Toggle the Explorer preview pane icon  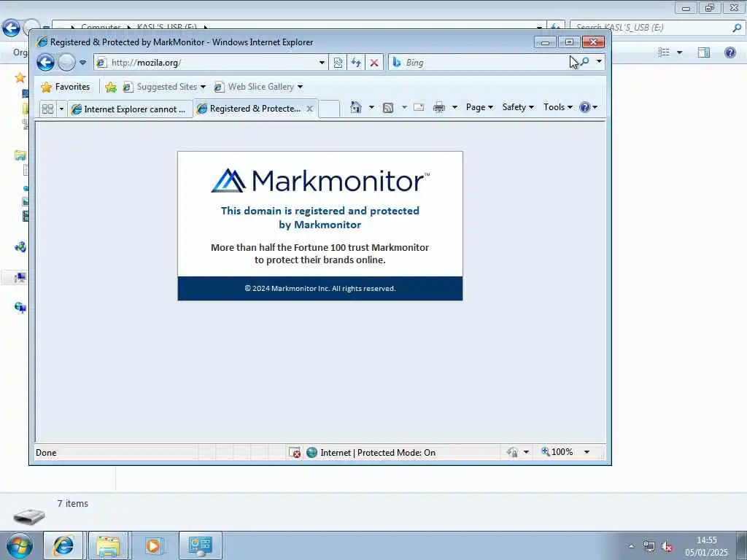coord(704,52)
